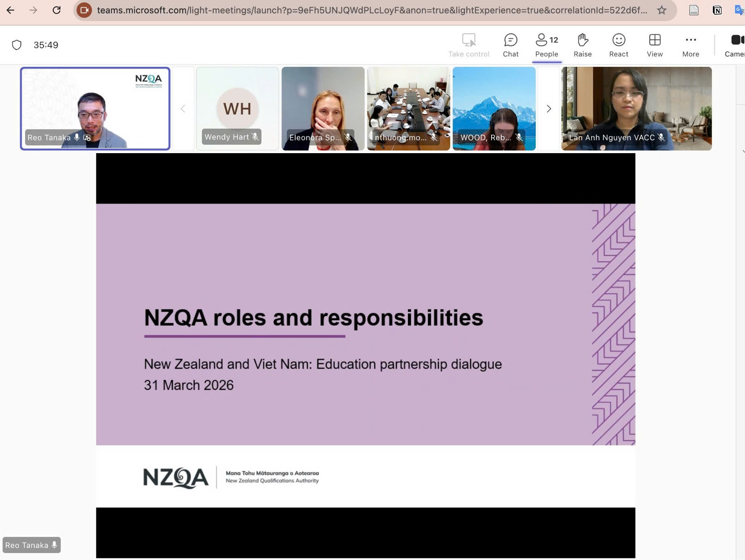
Task: Open the More actions menu
Action: [x=690, y=45]
